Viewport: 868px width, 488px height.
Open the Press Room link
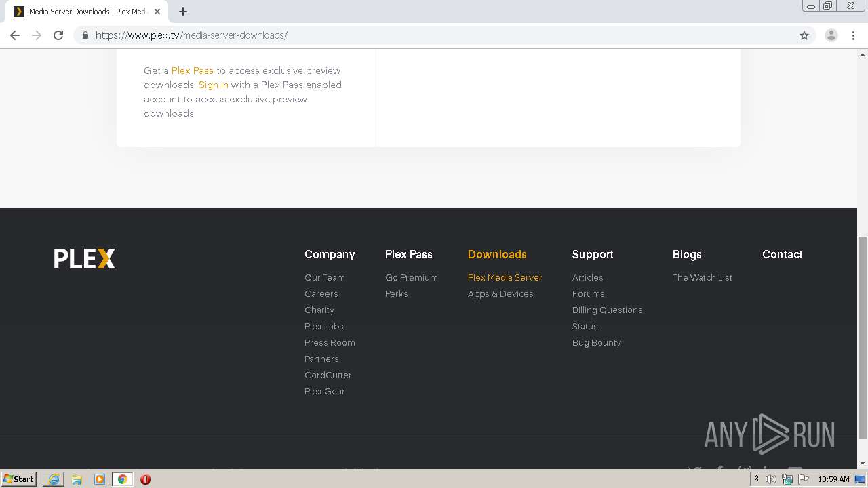[330, 342]
